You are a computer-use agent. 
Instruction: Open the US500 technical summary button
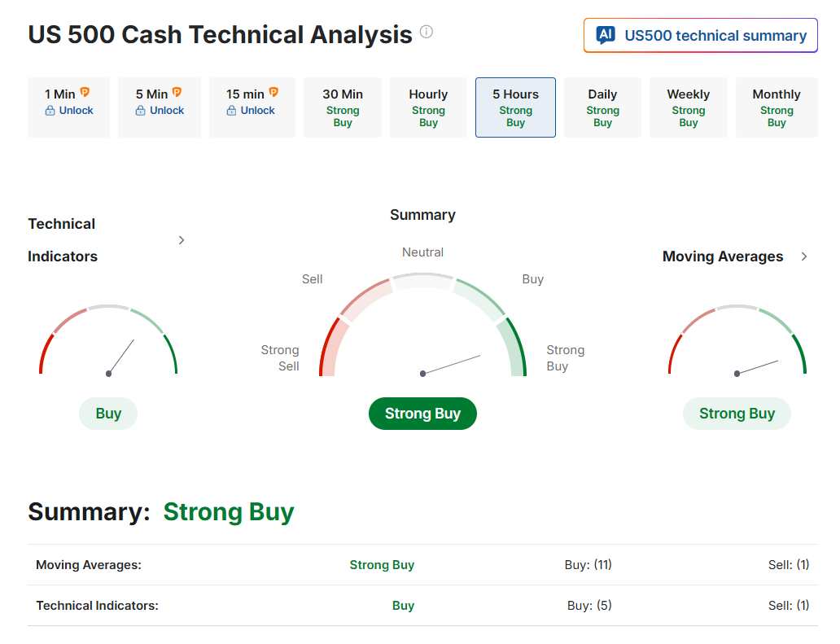701,35
